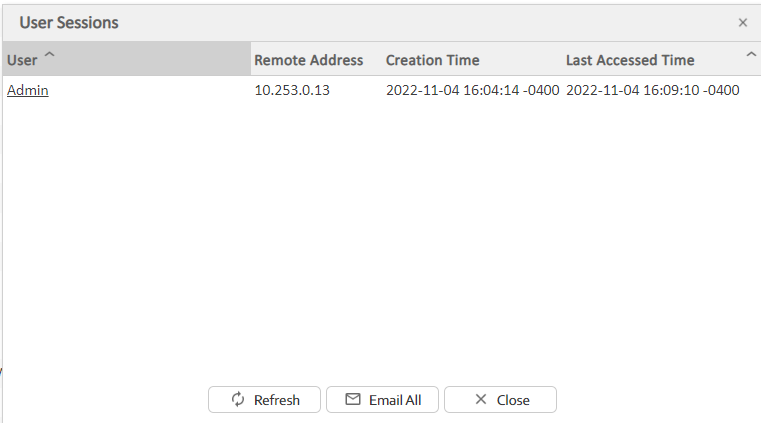Screen dimensions: 761x423
Task: Sort sessions by Creation Time
Action: click(x=432, y=60)
